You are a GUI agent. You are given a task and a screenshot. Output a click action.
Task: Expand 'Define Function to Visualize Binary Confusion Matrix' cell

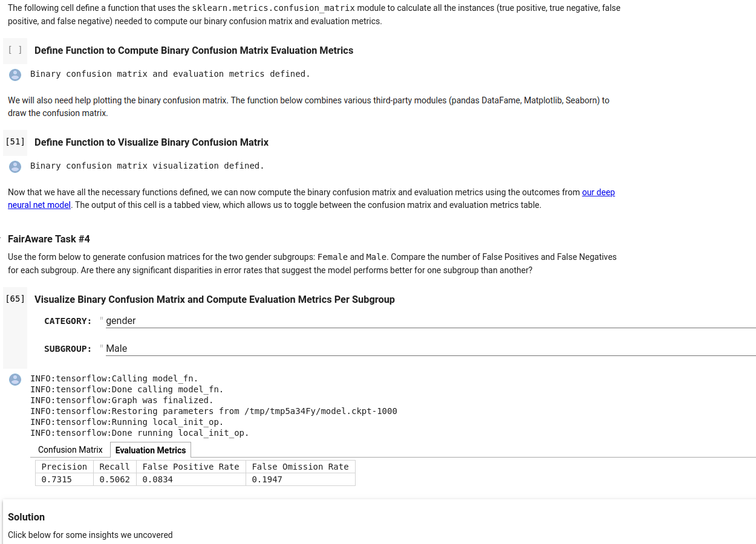151,143
